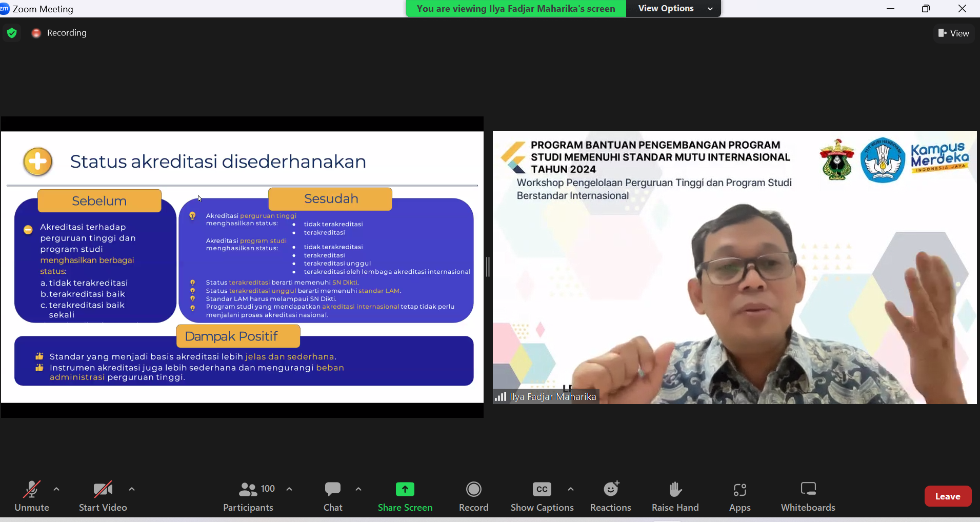This screenshot has width=980, height=522.
Task: Start recording with the Record button
Action: 473,496
